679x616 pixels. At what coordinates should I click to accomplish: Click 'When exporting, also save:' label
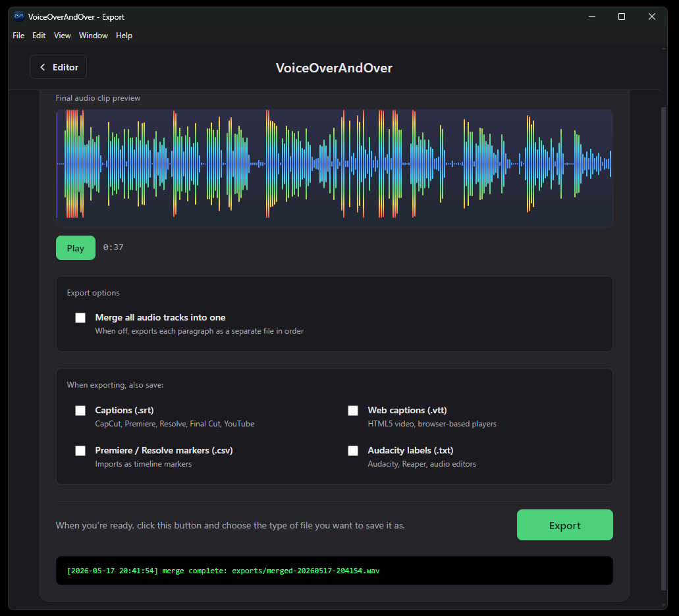pos(115,385)
